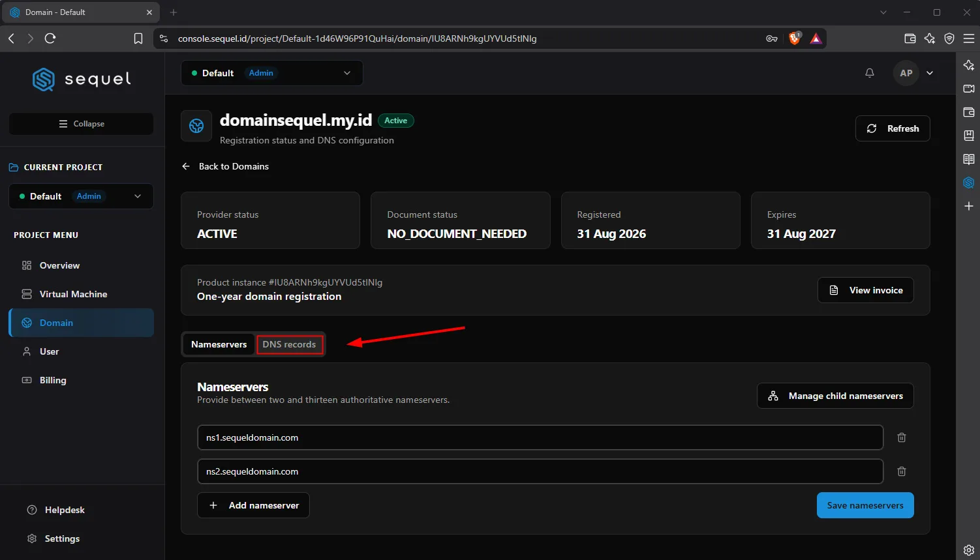Click the domain globe icon beside title
The image size is (980, 560).
pyautogui.click(x=196, y=126)
